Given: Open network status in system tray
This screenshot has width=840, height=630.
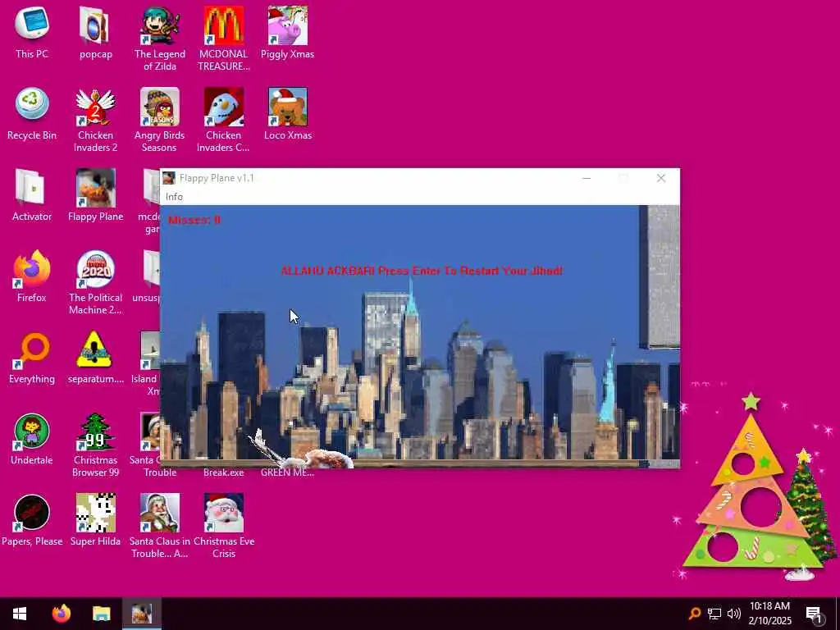Looking at the screenshot, I should [714, 614].
